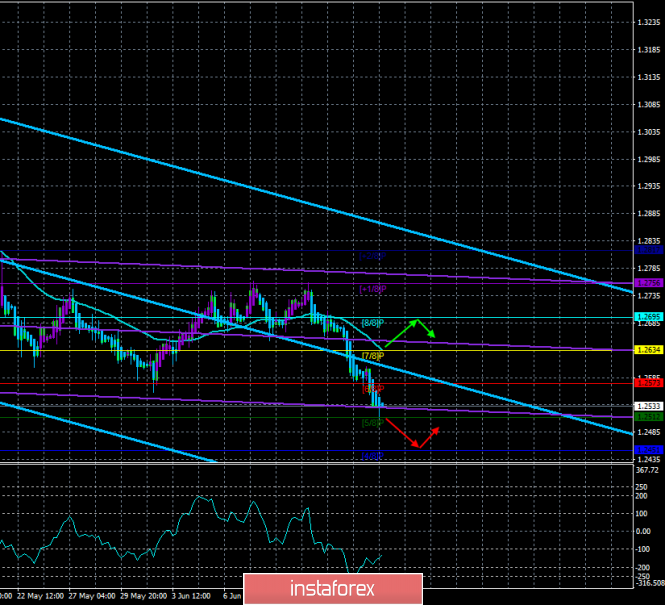
Task: Click the 1.2634 yellow price tag
Action: (648, 350)
